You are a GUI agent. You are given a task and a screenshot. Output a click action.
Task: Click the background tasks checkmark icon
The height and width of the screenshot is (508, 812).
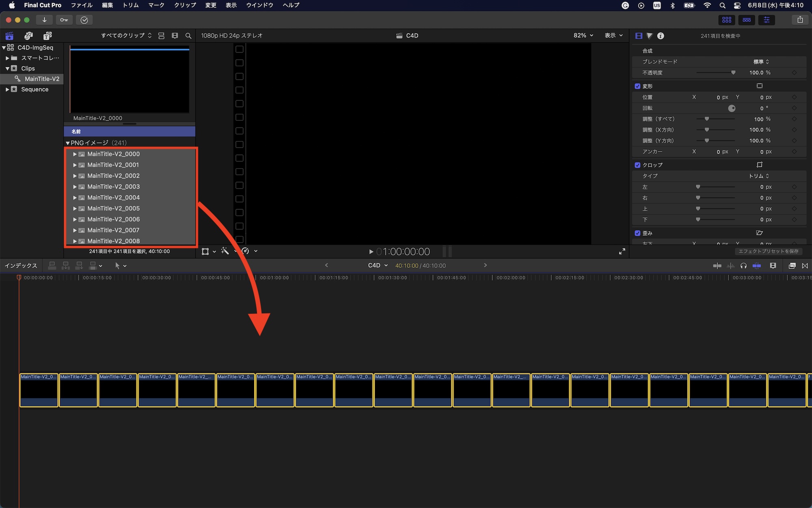(x=84, y=20)
